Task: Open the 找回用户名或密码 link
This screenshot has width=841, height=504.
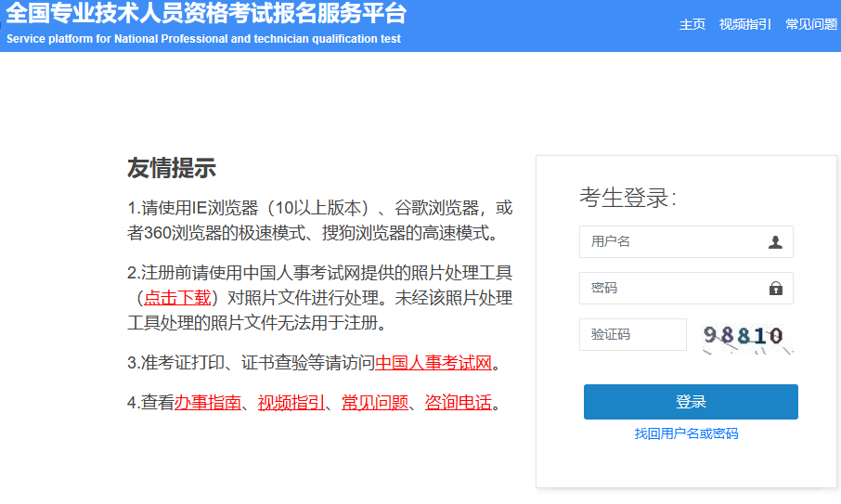Action: point(686,433)
